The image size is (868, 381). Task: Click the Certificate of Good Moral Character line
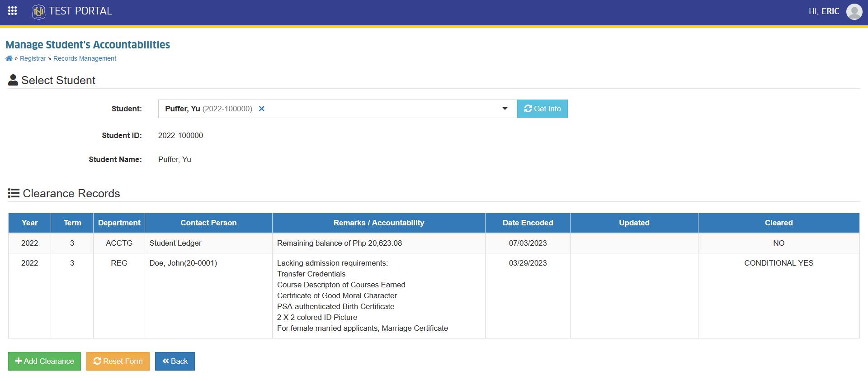[337, 295]
